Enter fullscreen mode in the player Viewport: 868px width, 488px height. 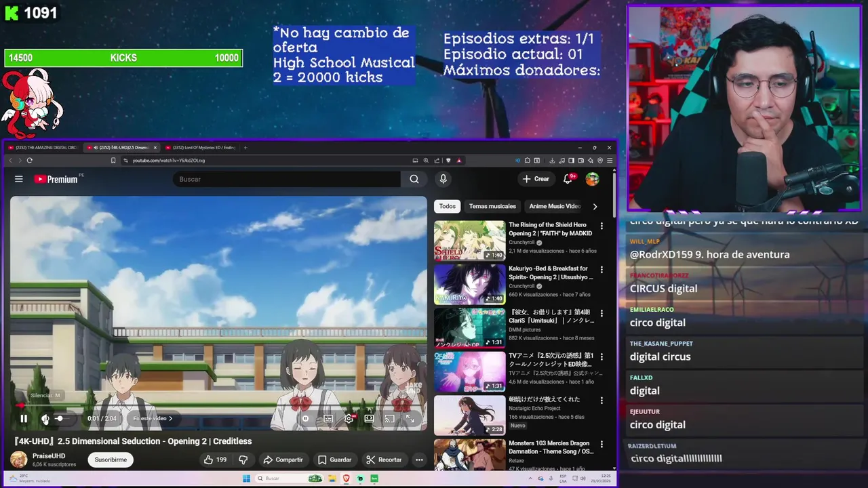coord(410,419)
